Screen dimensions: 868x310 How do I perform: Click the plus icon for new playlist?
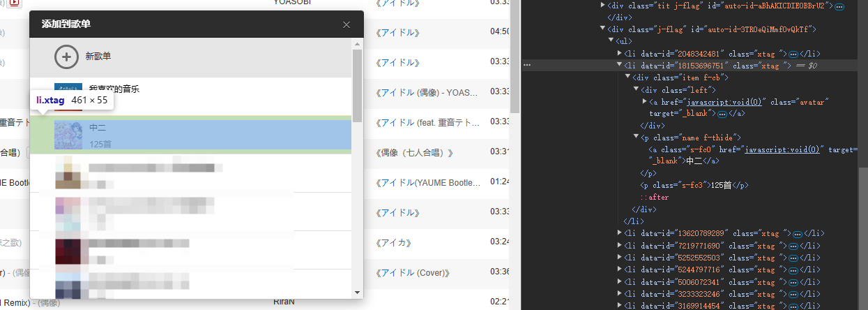click(66, 57)
